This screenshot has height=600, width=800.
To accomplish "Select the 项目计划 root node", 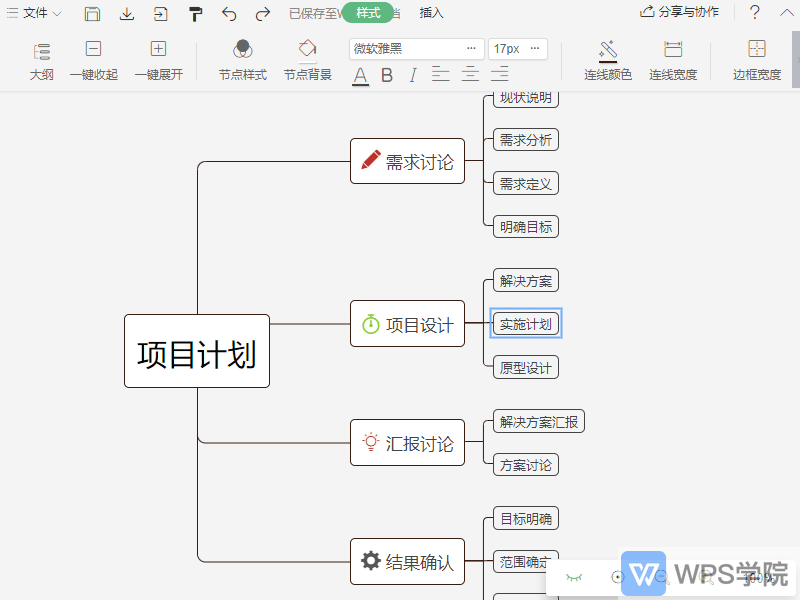I will (197, 351).
